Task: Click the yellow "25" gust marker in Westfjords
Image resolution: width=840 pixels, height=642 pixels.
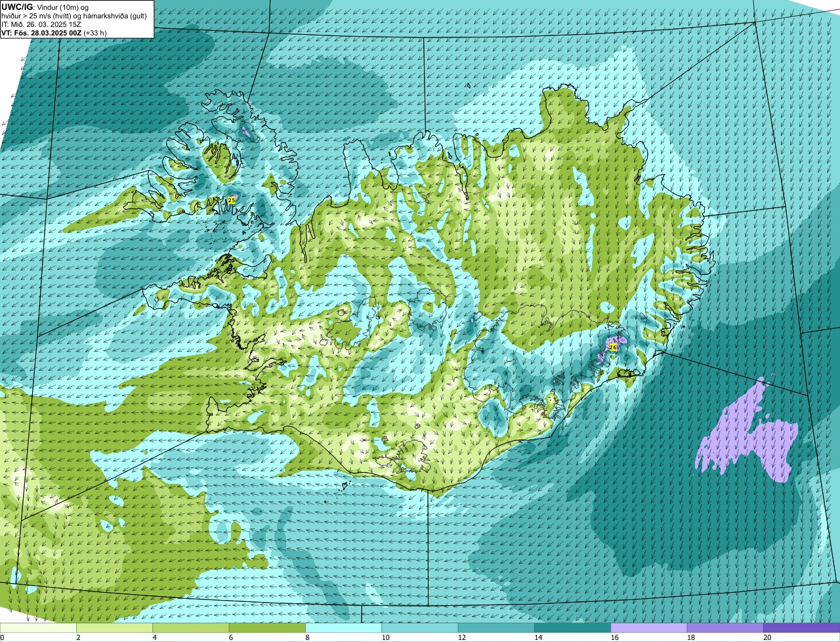Action: coord(232,200)
